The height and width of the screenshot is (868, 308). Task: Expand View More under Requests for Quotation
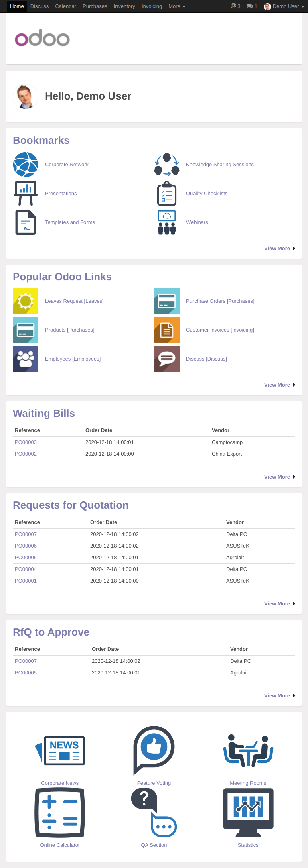tap(280, 604)
